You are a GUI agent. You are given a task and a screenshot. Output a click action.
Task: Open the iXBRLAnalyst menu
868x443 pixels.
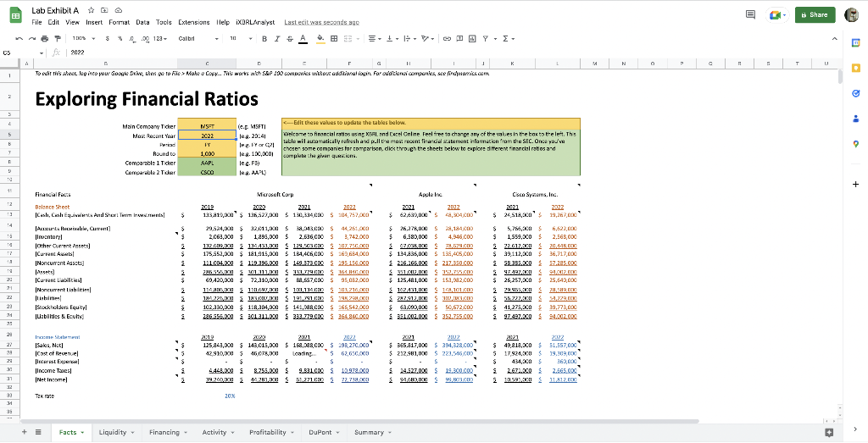[255, 22]
